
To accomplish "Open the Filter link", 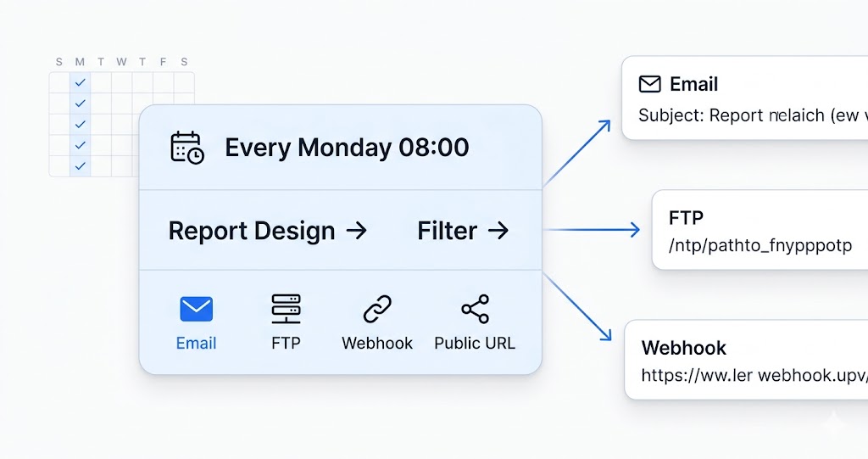I will tap(447, 231).
